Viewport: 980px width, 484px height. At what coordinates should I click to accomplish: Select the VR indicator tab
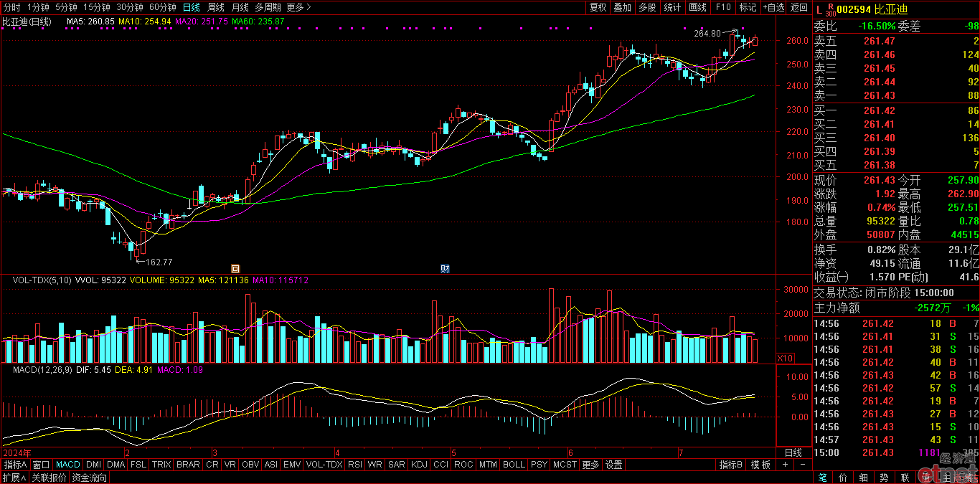230,465
